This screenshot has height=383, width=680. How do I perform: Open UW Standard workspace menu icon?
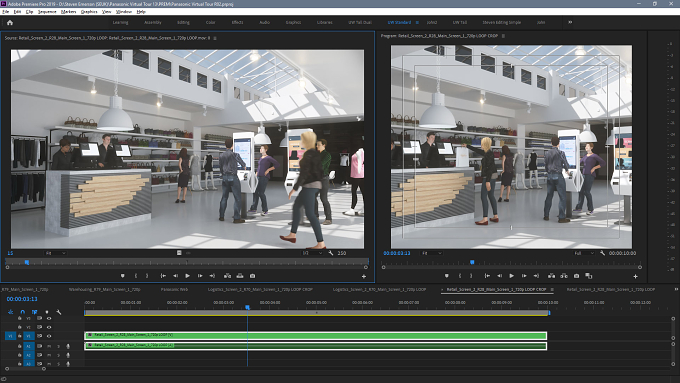click(x=417, y=22)
